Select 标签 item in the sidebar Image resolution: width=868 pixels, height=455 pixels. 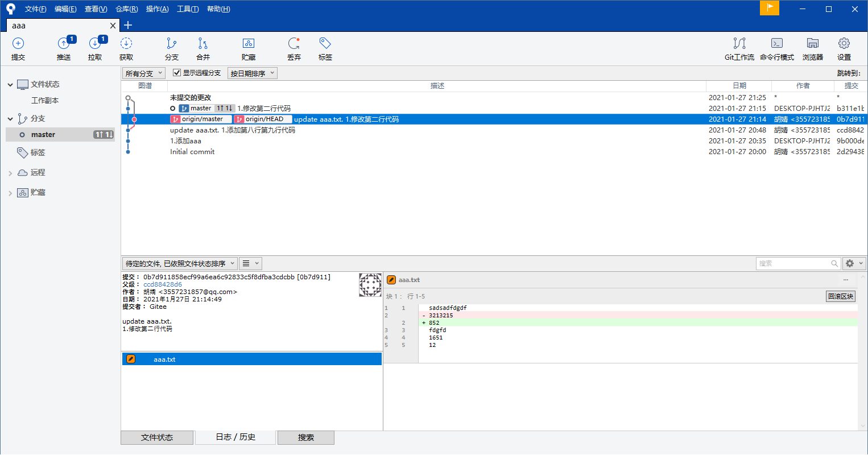(x=38, y=153)
